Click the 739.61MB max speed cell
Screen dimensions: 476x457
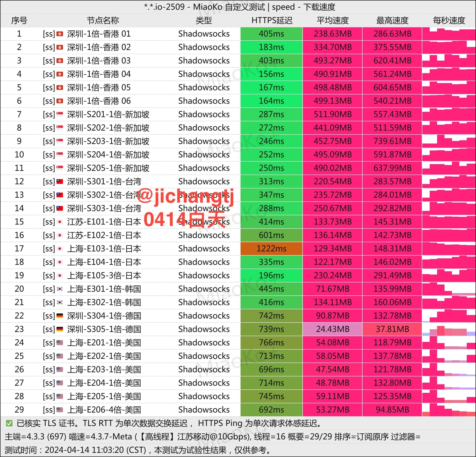point(392,141)
